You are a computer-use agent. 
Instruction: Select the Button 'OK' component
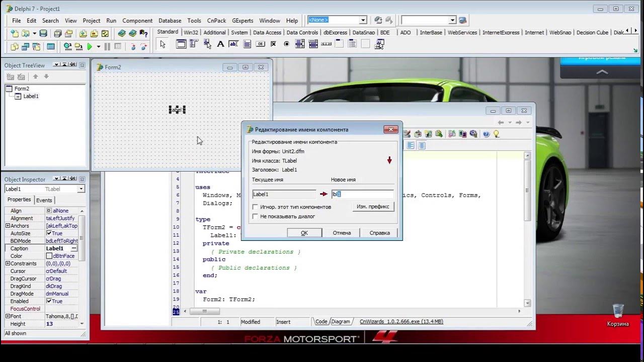260,44
